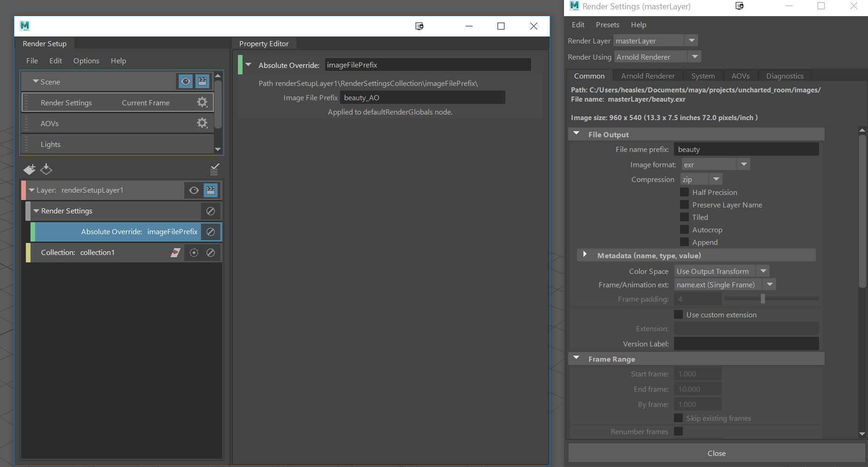868x467 pixels.
Task: Open the AOVs gear settings
Action: pyautogui.click(x=202, y=123)
